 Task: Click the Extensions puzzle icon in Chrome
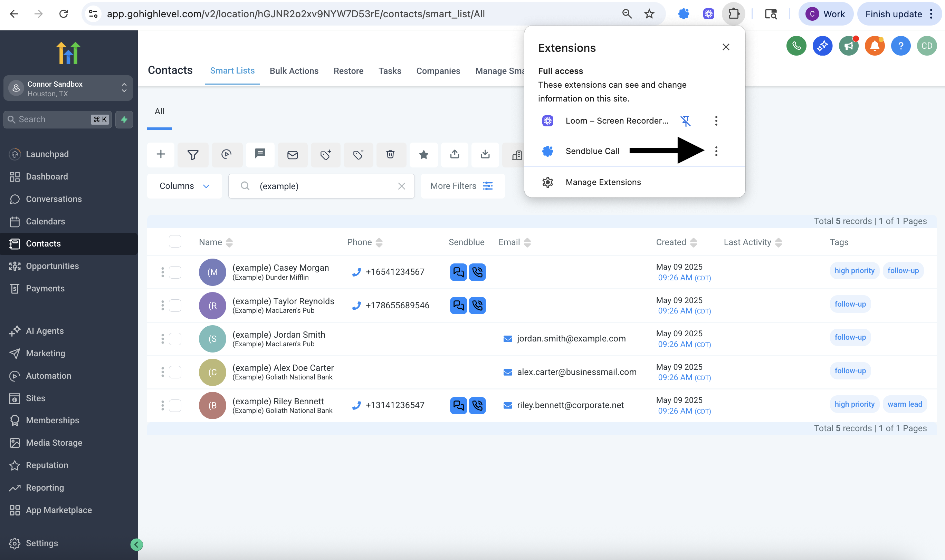coord(734,14)
